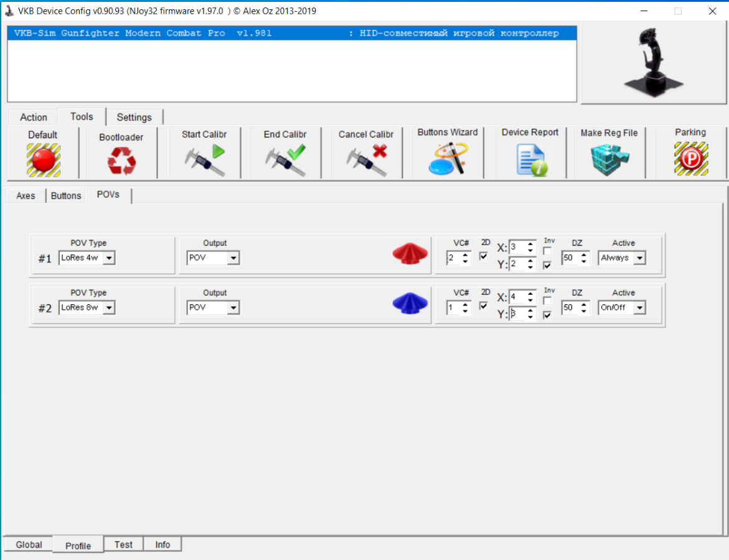This screenshot has height=560, width=729.
Task: Click the DZ value field for POV #1
Action: [570, 258]
